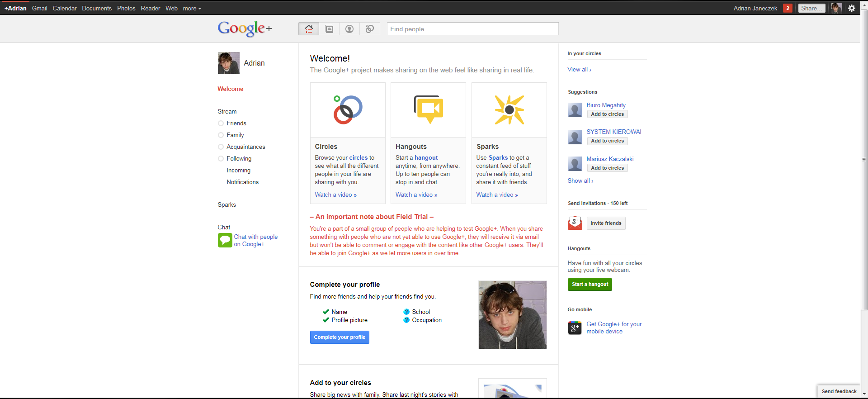The image size is (868, 399).
Task: Add SYSTEM KIEROWAI to circles
Action: (607, 141)
